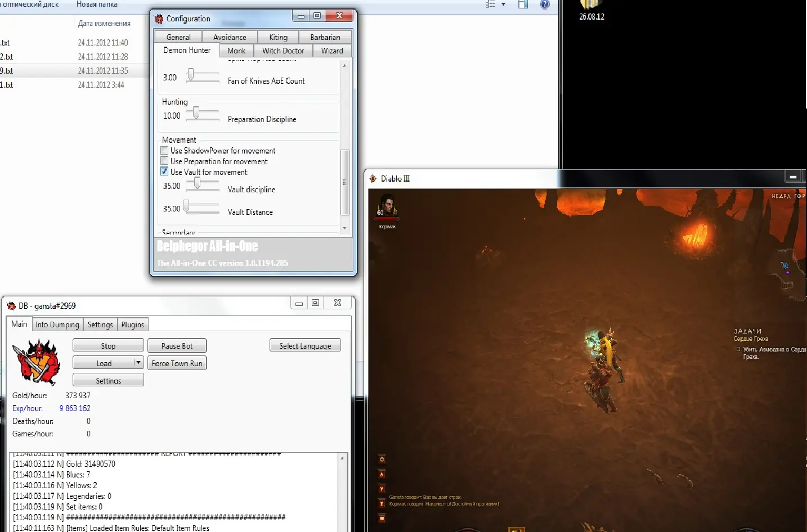Open the Plugins tab

pyautogui.click(x=133, y=324)
